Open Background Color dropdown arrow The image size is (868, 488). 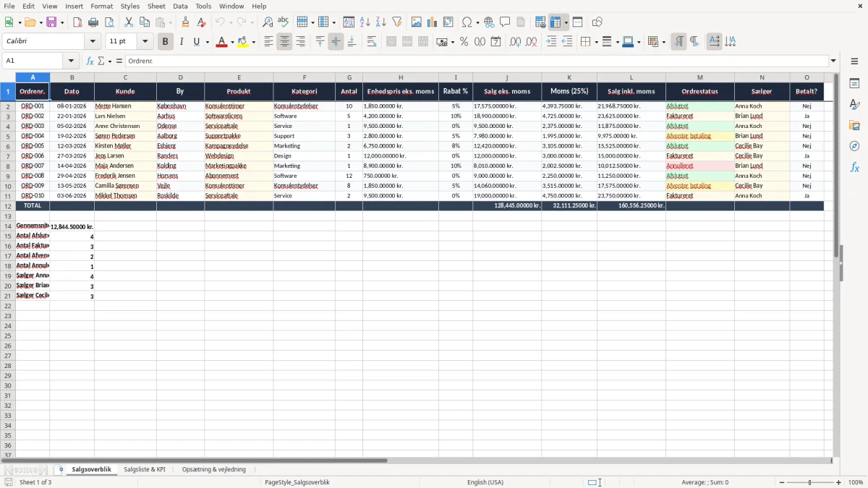pos(253,42)
